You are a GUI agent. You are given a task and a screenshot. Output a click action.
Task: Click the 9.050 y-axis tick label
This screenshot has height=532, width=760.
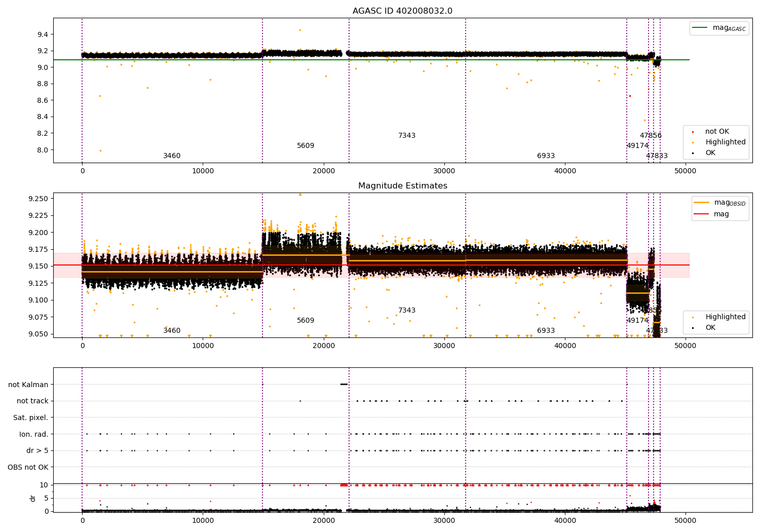point(39,334)
